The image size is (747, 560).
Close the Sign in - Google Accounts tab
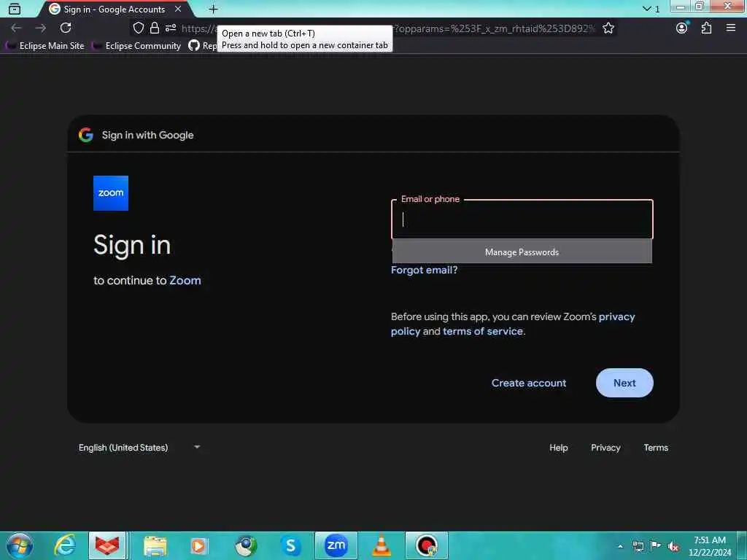pyautogui.click(x=178, y=9)
